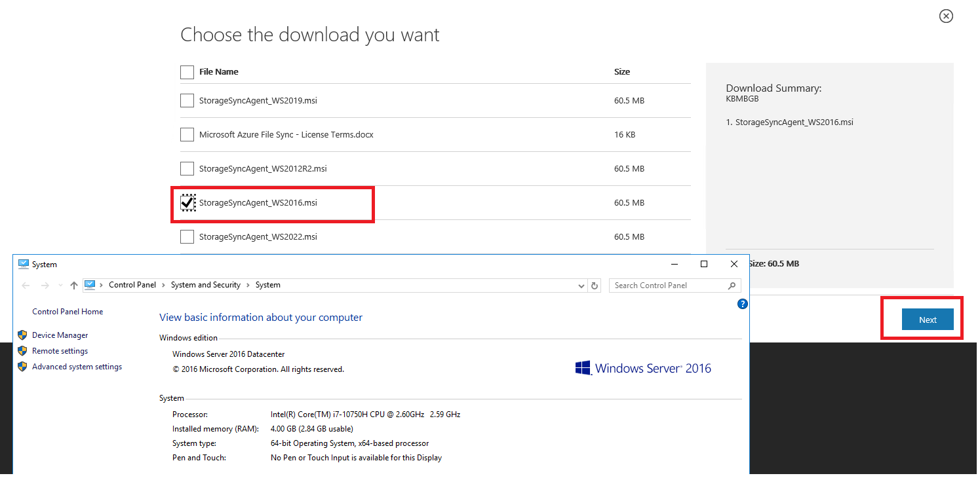Click the computer icon in address bar
This screenshot has height=480, width=980.
pyautogui.click(x=90, y=285)
